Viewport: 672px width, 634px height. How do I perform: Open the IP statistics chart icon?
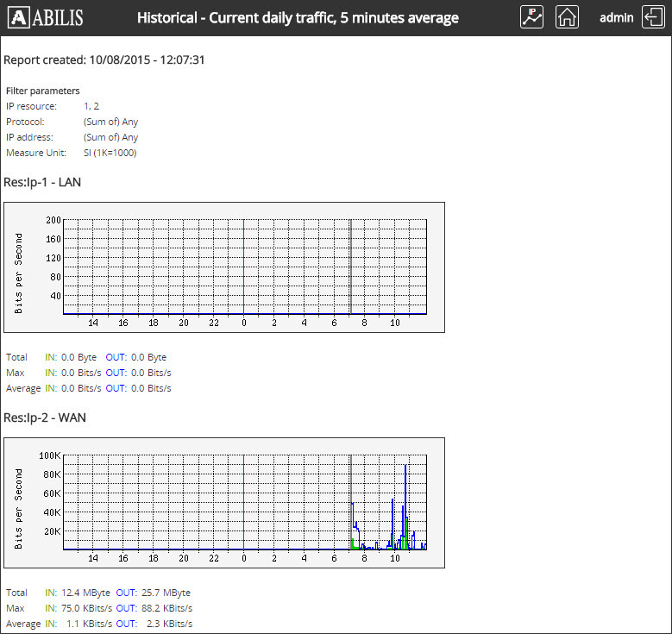pyautogui.click(x=531, y=17)
